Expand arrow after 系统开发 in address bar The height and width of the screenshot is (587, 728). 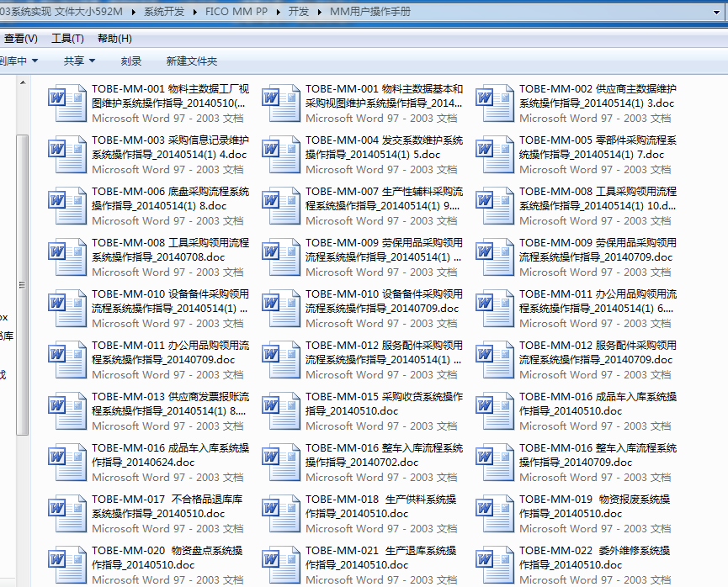tap(195, 12)
